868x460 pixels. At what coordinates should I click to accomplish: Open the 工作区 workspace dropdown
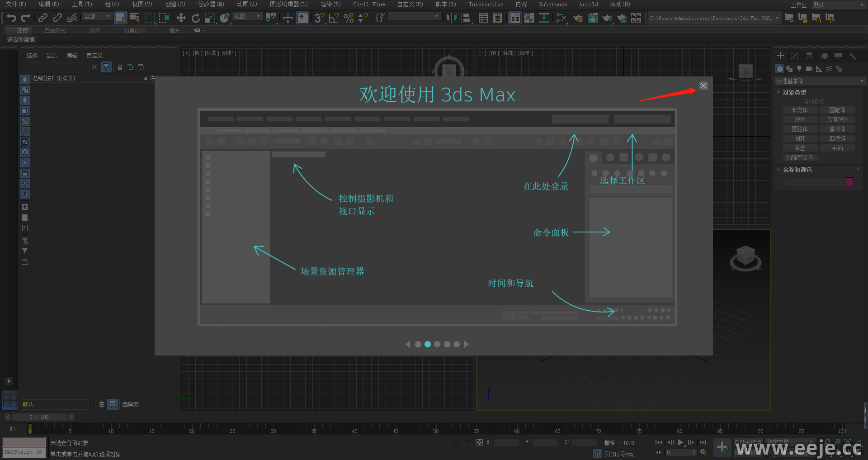836,5
